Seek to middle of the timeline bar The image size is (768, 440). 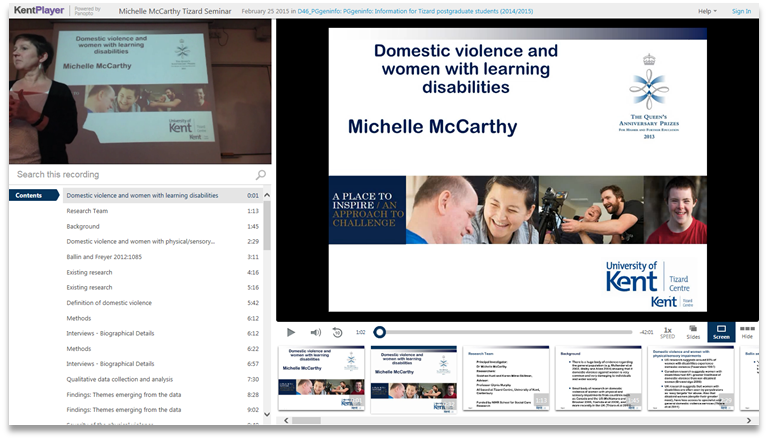click(505, 332)
